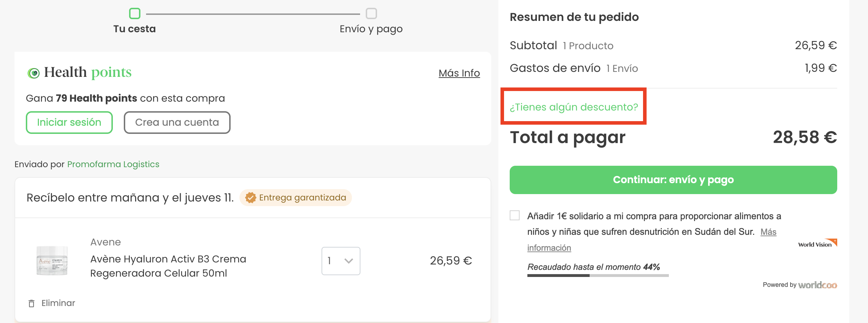
Task: Click the trash icon next to Eliminar
Action: click(31, 304)
